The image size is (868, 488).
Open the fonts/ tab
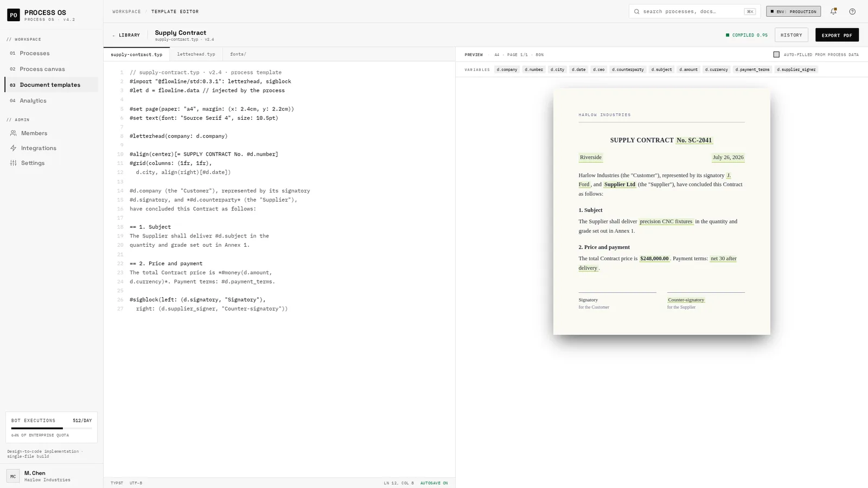[x=238, y=54]
